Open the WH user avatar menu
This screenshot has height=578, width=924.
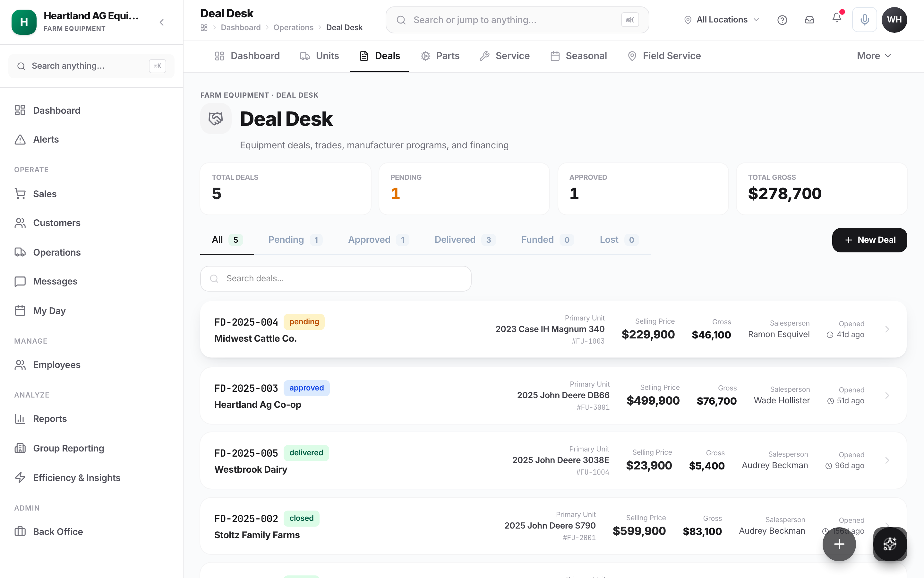894,20
